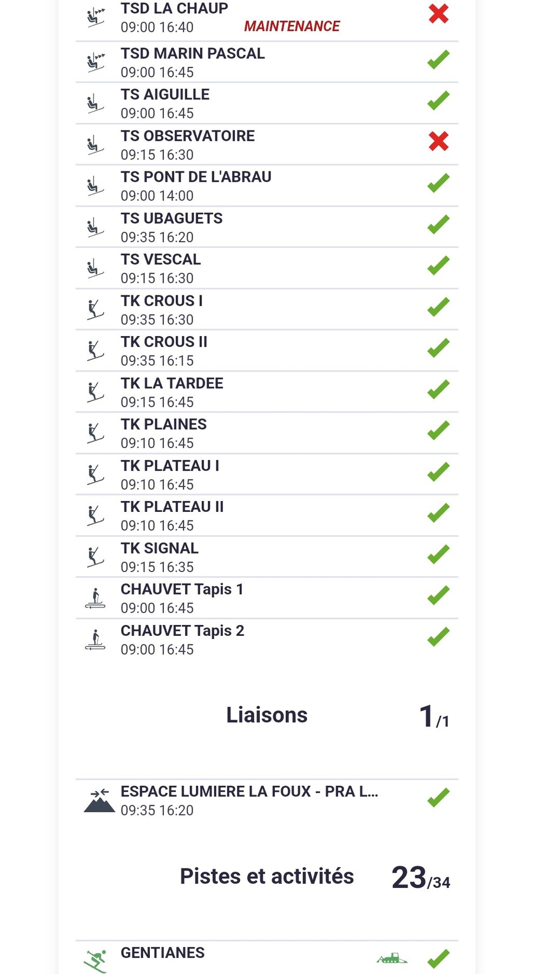Click the TK CROUS I drag-lift icon

point(96,310)
